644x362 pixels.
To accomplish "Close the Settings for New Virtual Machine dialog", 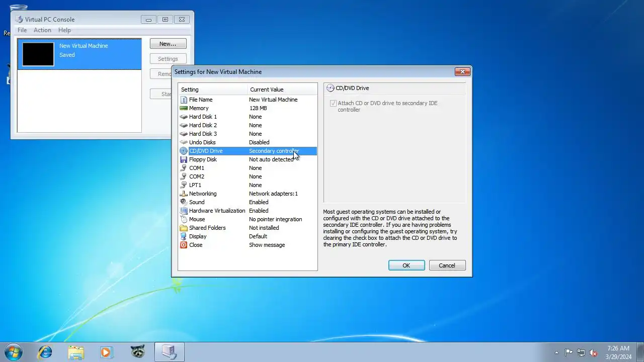I will coord(462,72).
